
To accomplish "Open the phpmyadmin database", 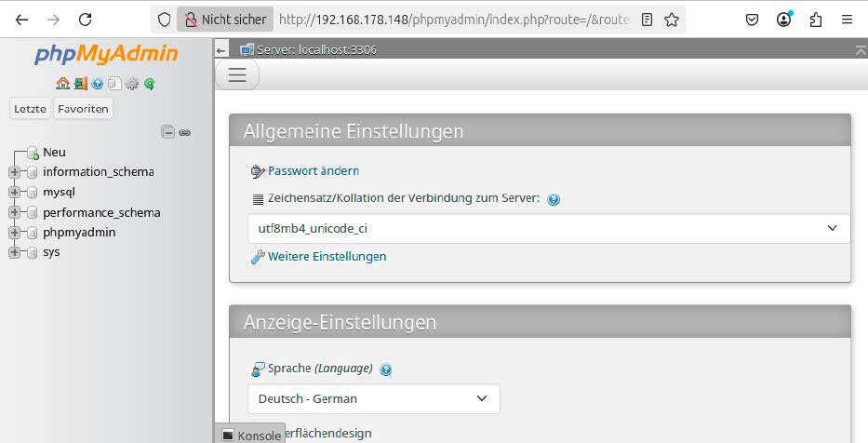I will click(x=79, y=232).
